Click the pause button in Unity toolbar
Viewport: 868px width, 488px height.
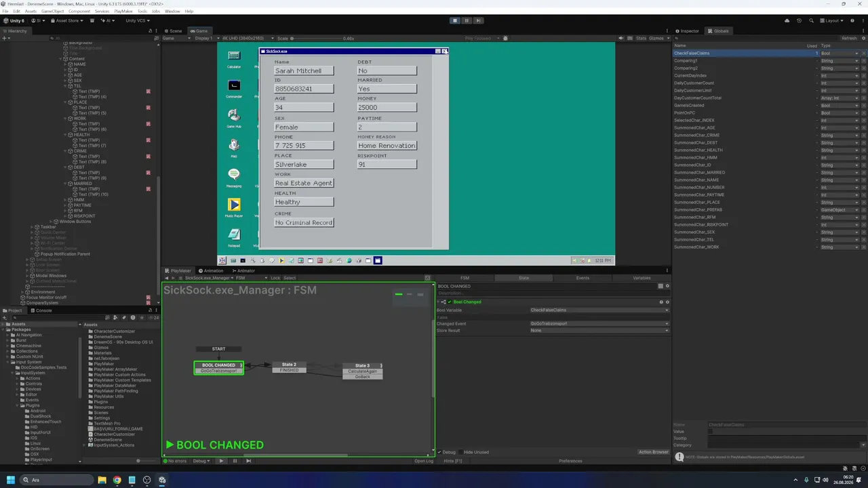[x=467, y=20]
